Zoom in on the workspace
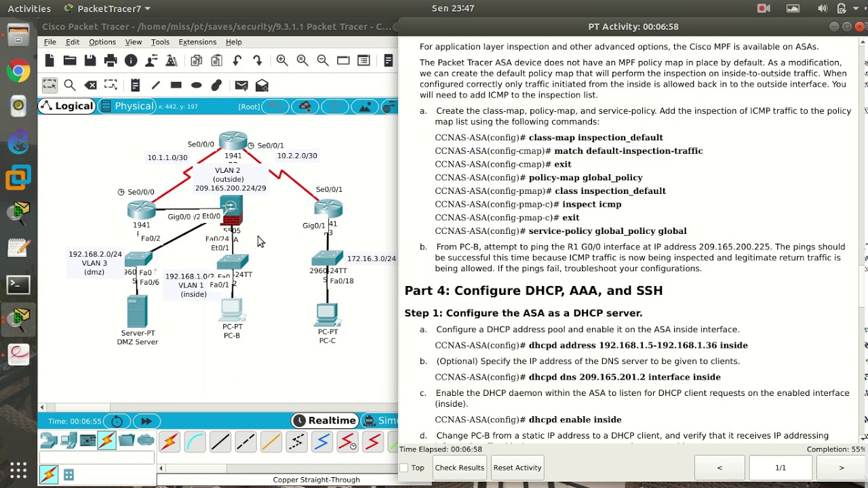 [282, 61]
